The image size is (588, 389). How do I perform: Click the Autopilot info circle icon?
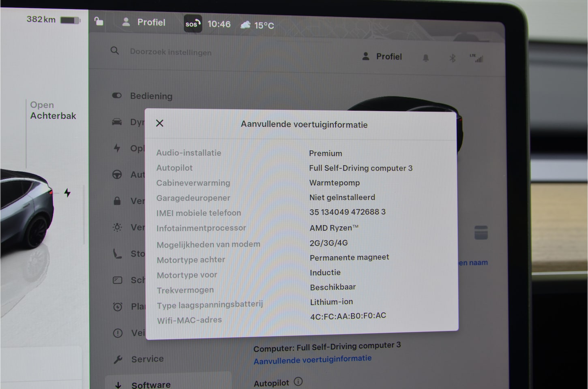(x=298, y=382)
